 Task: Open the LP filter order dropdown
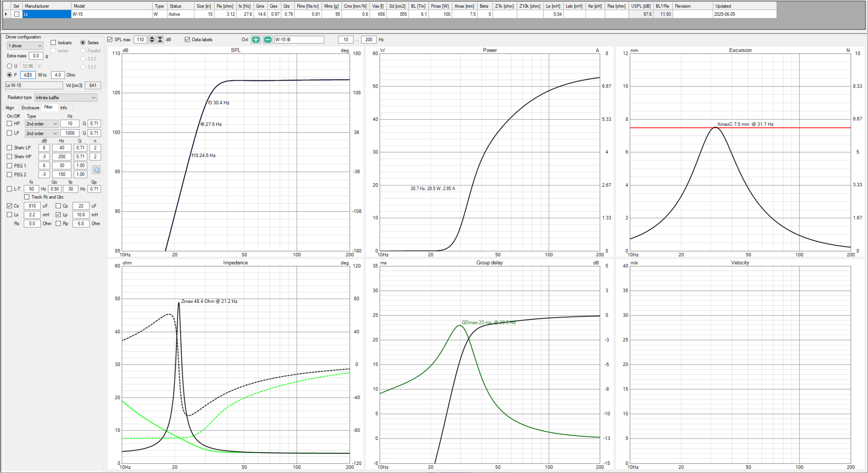(x=42, y=133)
